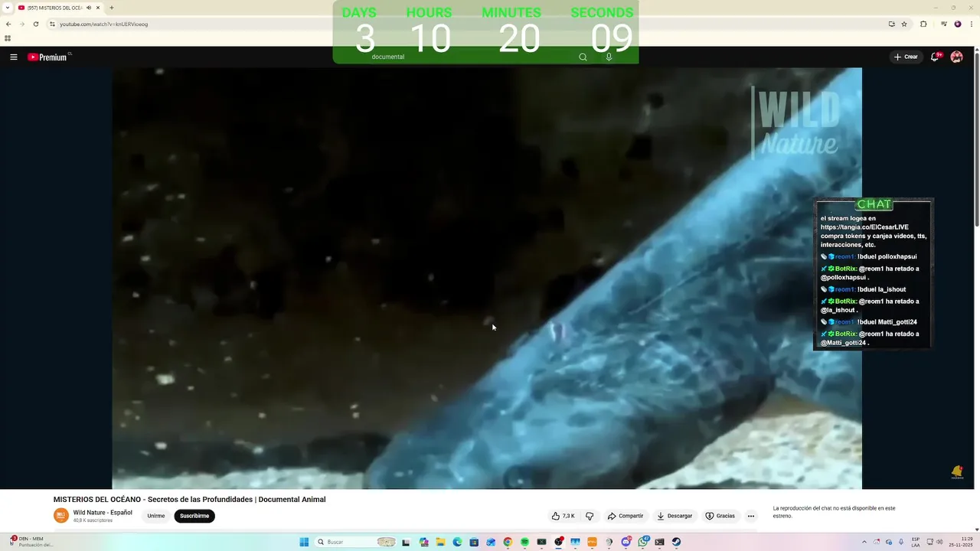Open the taskbar clock showing 11:29
This screenshot has width=980, height=551.
click(x=961, y=542)
